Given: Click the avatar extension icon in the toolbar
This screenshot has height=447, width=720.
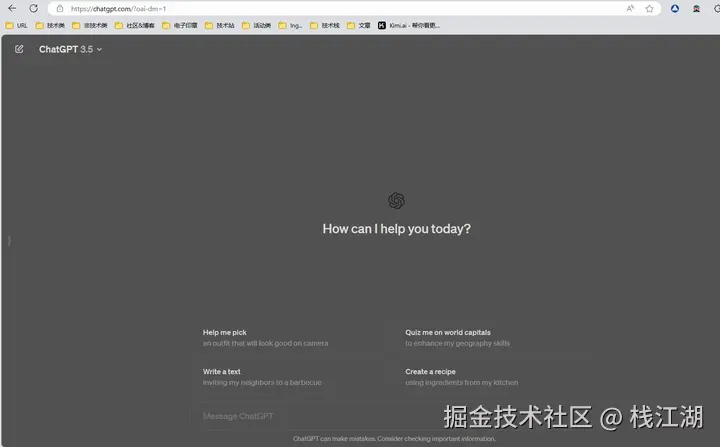Looking at the screenshot, I should 696,8.
